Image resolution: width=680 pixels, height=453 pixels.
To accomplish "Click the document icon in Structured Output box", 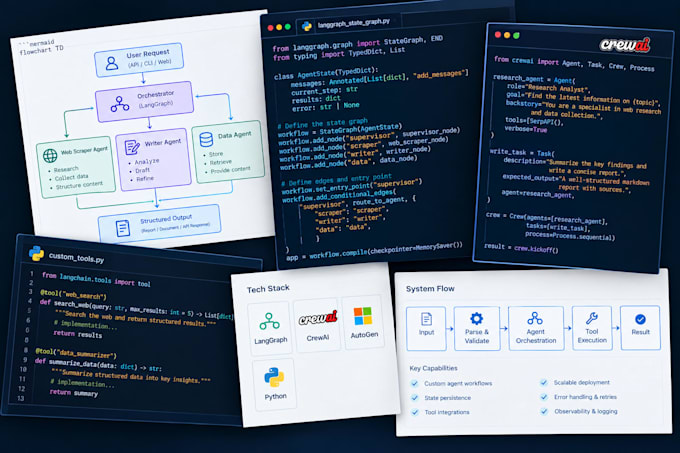I will click(x=123, y=228).
